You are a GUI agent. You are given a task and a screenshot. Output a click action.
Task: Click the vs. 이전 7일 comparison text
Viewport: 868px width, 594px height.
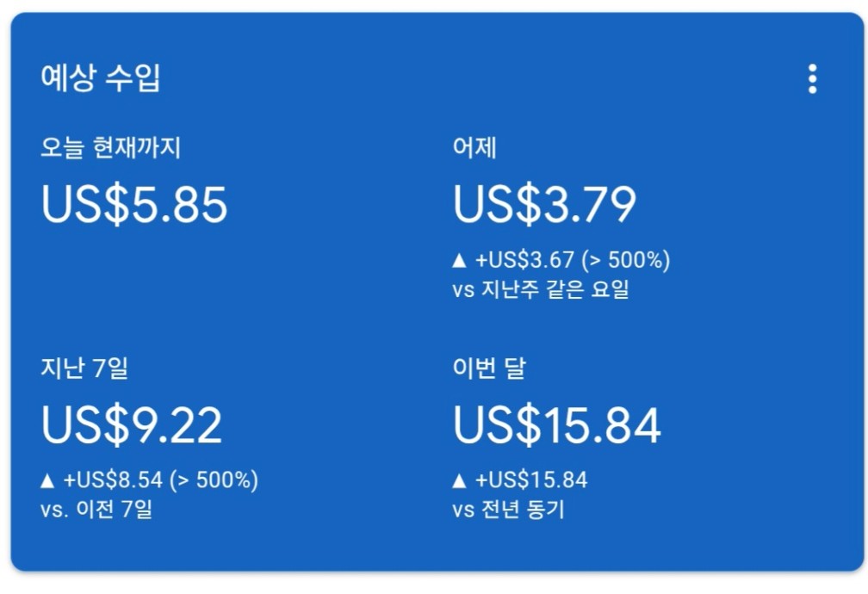click(x=96, y=509)
